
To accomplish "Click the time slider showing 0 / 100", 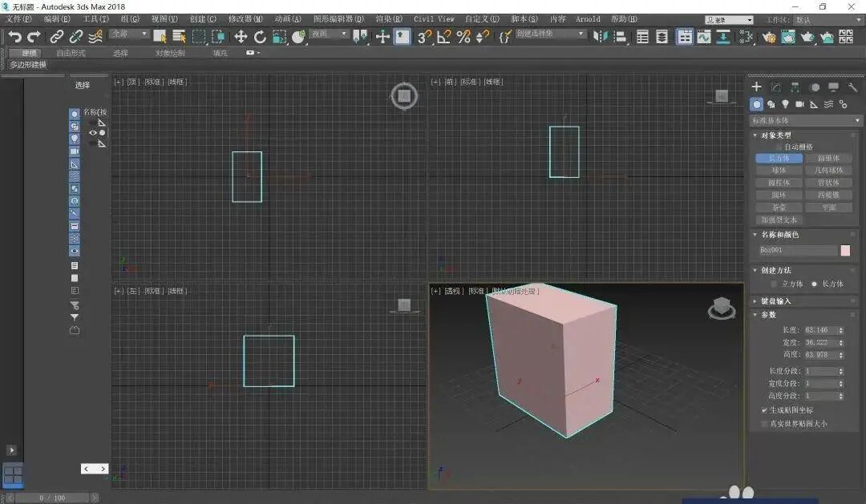I will (x=52, y=498).
